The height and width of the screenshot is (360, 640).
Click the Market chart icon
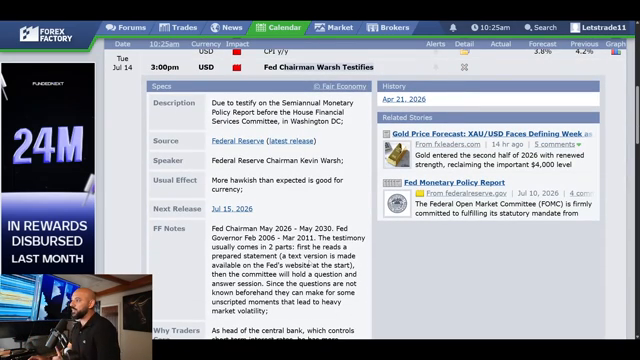coord(320,27)
